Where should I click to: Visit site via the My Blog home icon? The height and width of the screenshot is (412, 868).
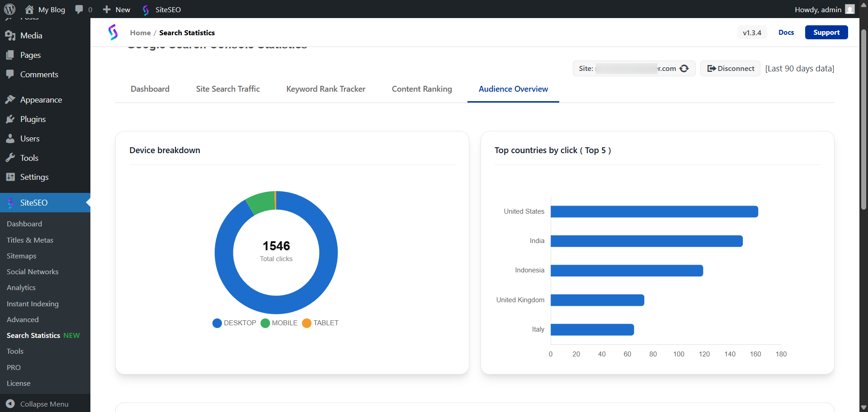[x=30, y=9]
